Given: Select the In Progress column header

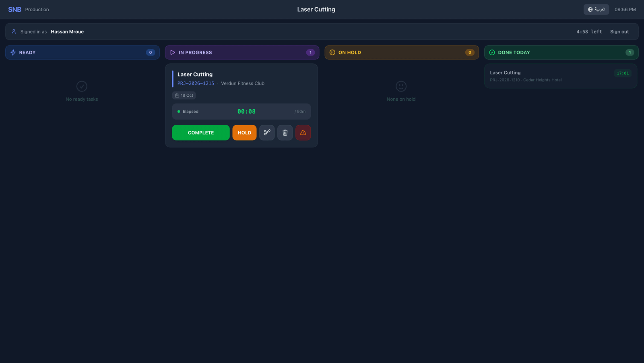Looking at the screenshot, I should pos(242,52).
